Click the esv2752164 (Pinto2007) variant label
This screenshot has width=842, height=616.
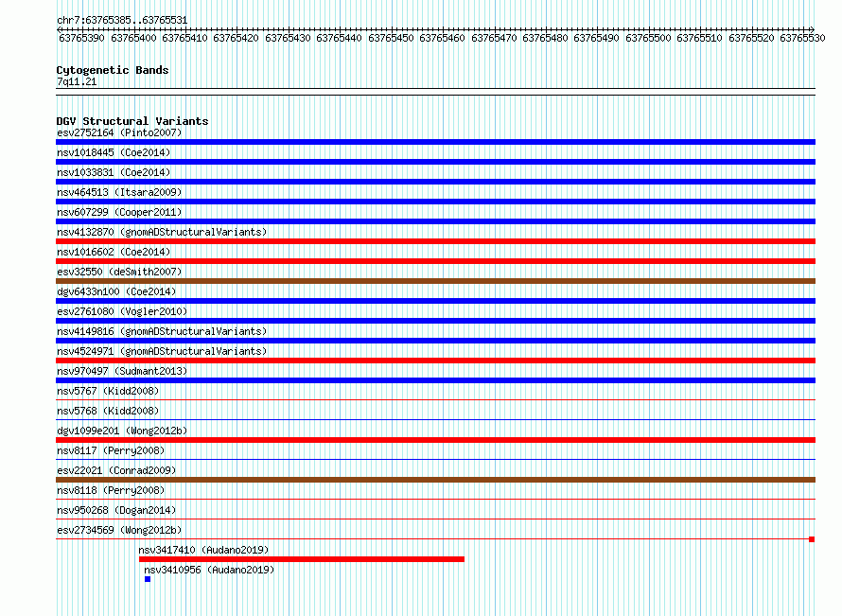(x=119, y=132)
